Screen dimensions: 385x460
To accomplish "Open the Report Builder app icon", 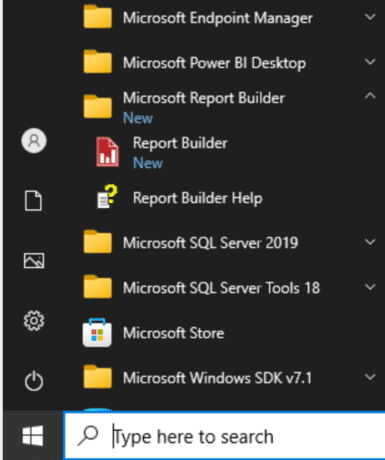I will tap(107, 152).
